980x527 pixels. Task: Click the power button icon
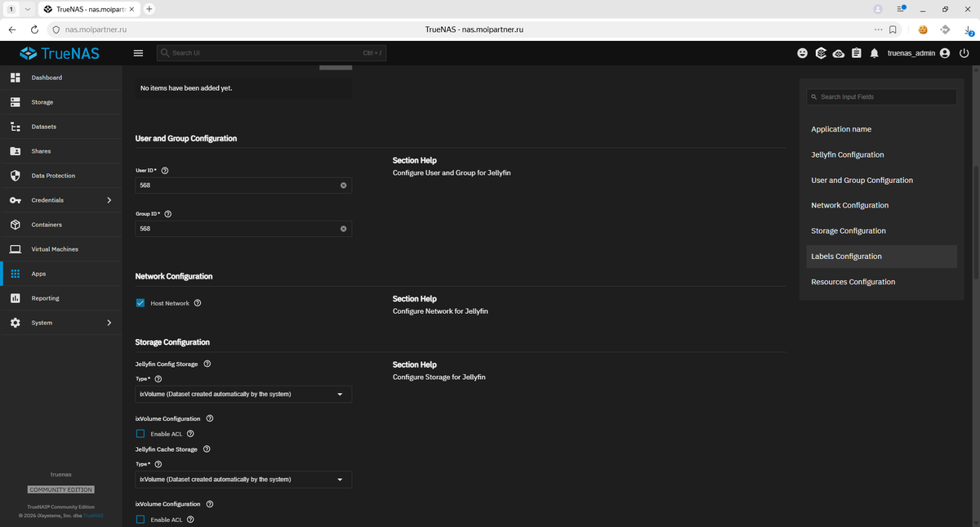coord(964,53)
